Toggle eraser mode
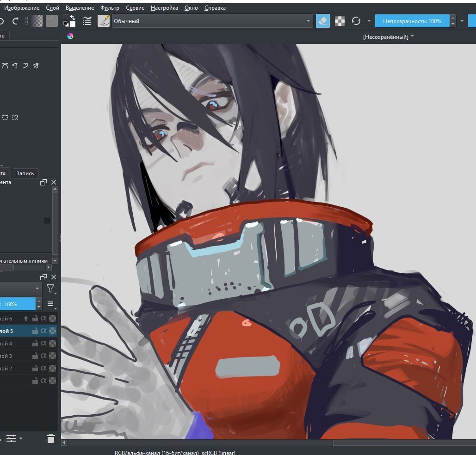476x455 pixels. pos(323,21)
